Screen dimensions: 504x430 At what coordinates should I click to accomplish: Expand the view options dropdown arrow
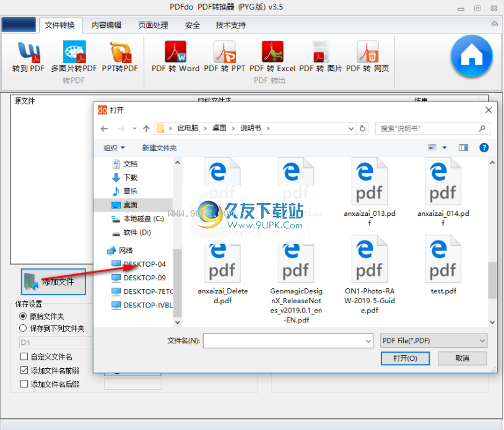pos(445,147)
